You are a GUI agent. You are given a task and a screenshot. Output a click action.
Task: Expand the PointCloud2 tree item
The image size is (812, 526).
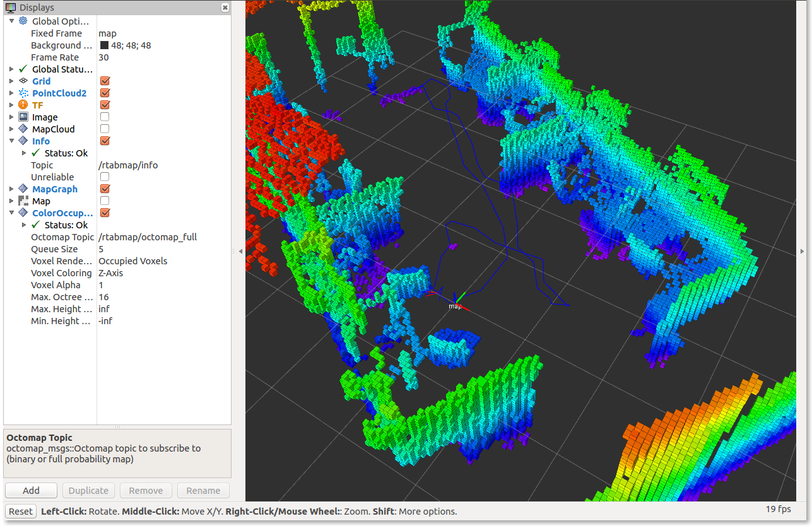pos(11,93)
